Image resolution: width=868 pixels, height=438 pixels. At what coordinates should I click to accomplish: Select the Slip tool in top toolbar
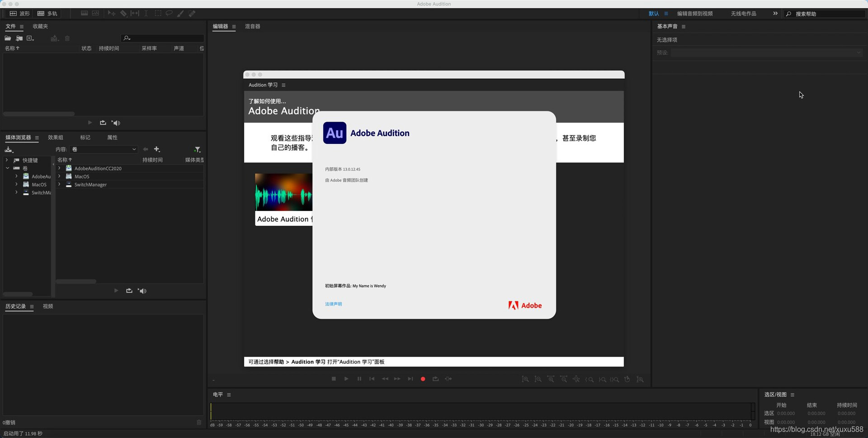pos(135,14)
